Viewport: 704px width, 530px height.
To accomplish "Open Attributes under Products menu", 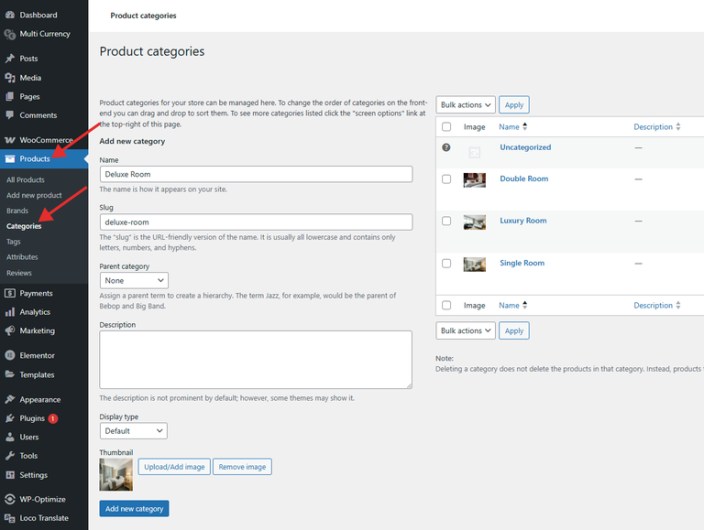I will click(22, 257).
